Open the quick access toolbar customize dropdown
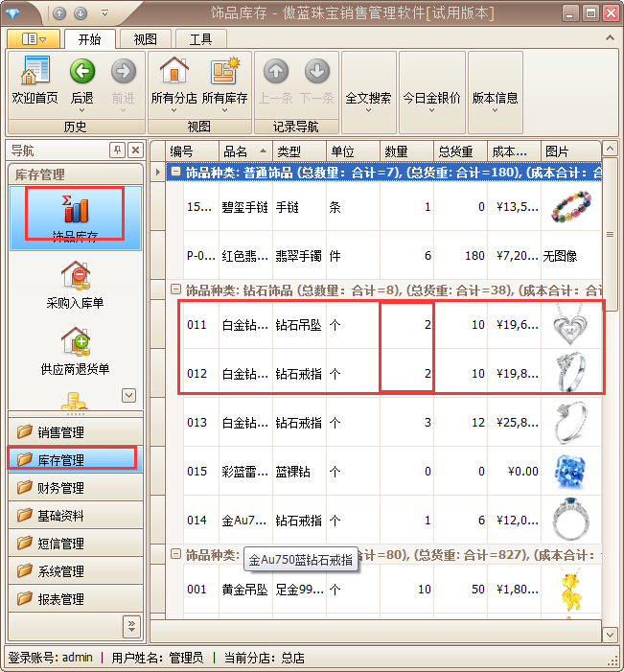 coord(104,13)
